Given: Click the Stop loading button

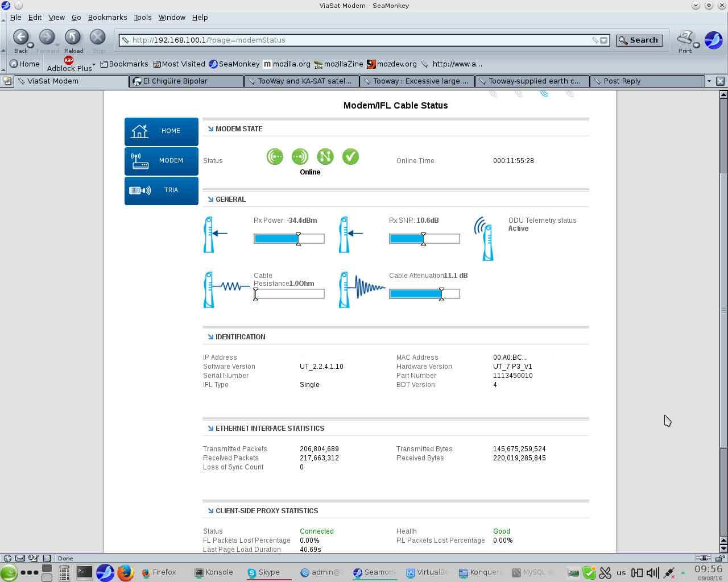Looking at the screenshot, I should click(x=98, y=38).
